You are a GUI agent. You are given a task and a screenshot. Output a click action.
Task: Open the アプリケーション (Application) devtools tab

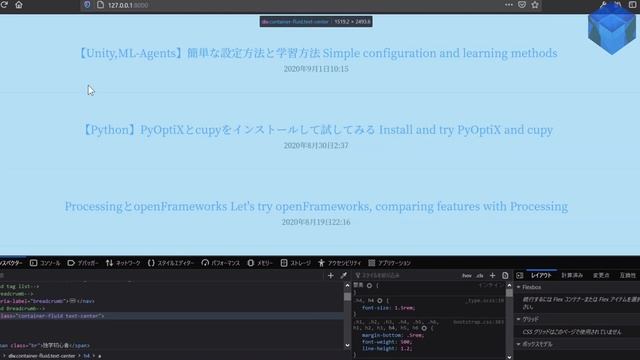pyautogui.click(x=389, y=263)
